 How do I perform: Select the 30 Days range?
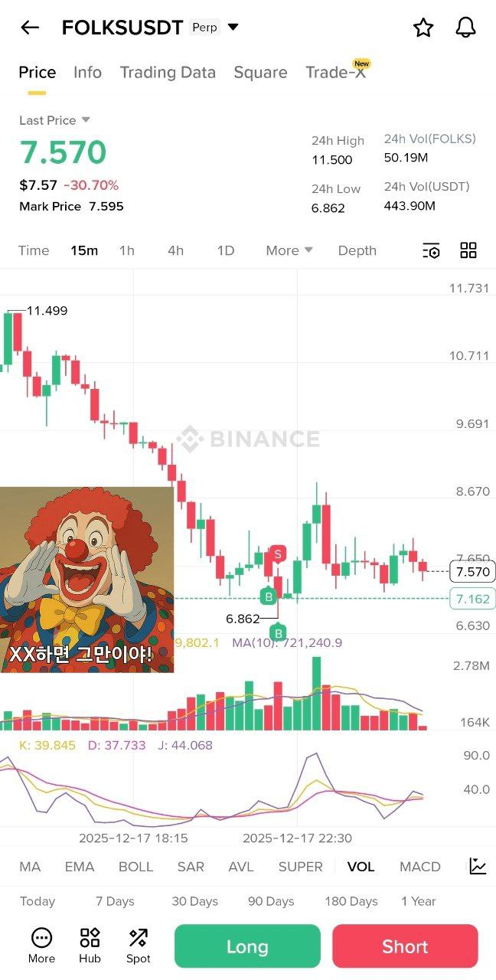[x=194, y=901]
